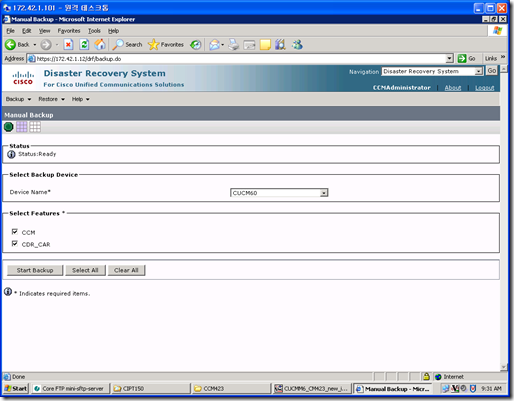Click the Refresh page icon
Viewport: 514px width, 401px height.
coord(84,44)
